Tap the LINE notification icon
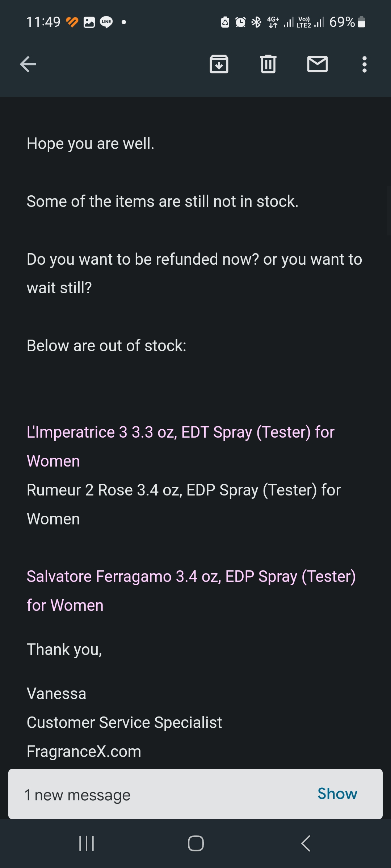The image size is (391, 868). pyautogui.click(x=106, y=22)
